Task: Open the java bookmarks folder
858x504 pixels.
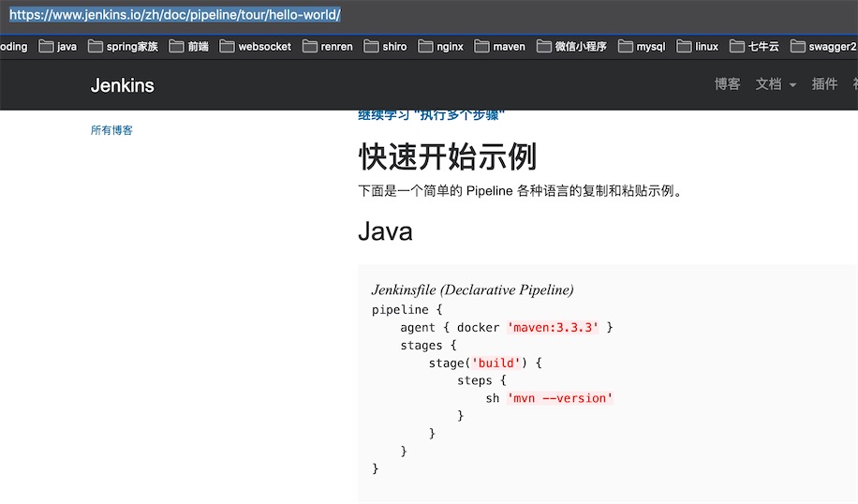Action: [57, 47]
